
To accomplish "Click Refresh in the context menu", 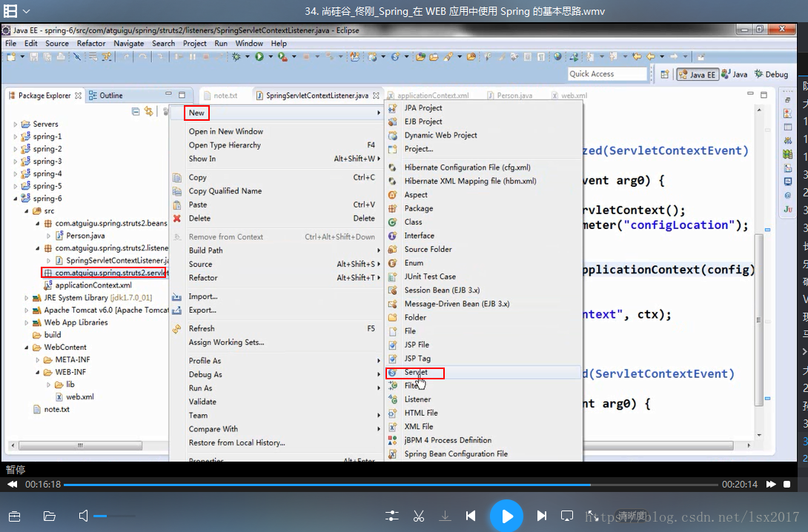I will click(202, 328).
